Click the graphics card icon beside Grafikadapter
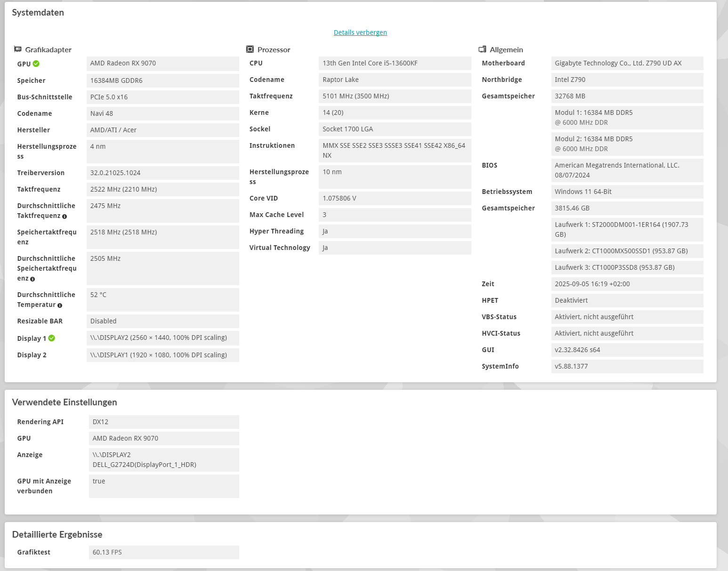 click(x=18, y=49)
